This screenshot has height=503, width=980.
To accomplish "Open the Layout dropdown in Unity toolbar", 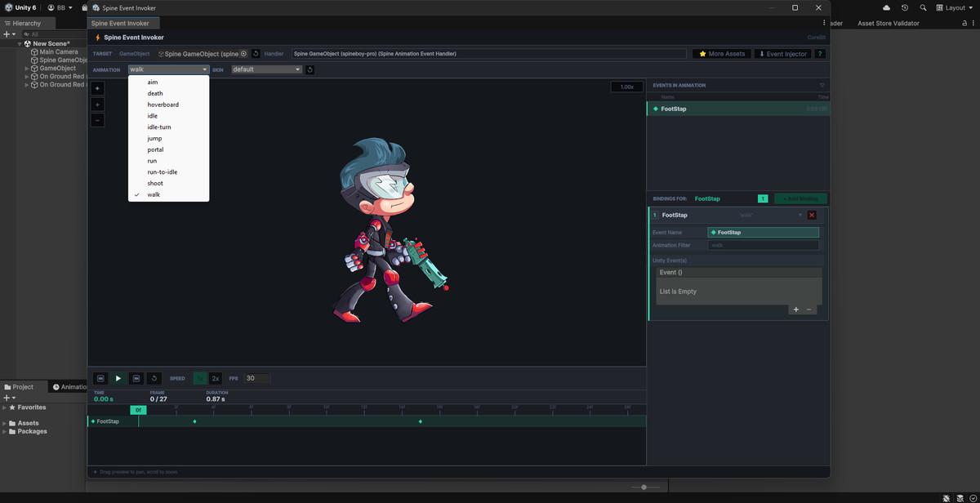I will pyautogui.click(x=955, y=7).
